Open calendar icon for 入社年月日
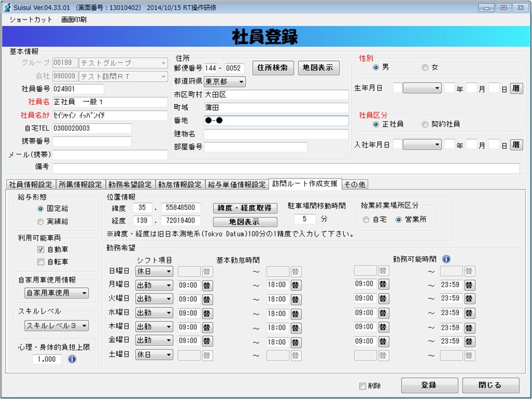Image resolution: width=532 pixels, height=399 pixels. pos(516,145)
